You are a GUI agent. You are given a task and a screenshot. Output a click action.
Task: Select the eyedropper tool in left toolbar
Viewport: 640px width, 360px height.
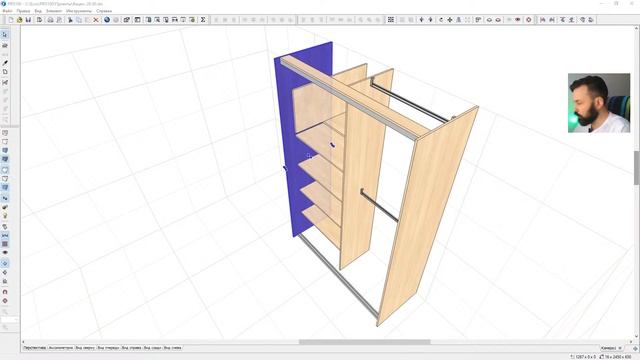pyautogui.click(x=5, y=63)
